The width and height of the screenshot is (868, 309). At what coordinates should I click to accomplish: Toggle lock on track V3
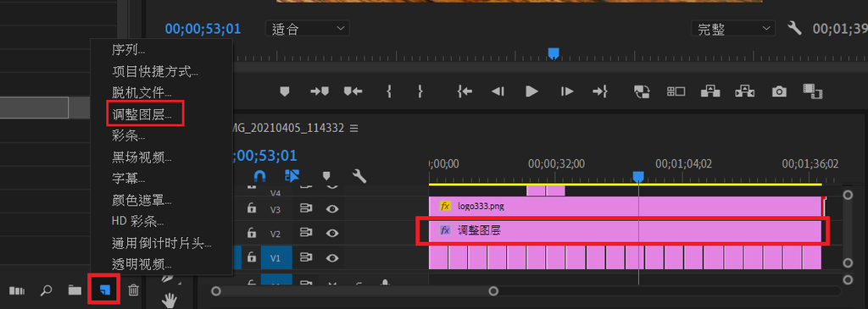(x=251, y=208)
